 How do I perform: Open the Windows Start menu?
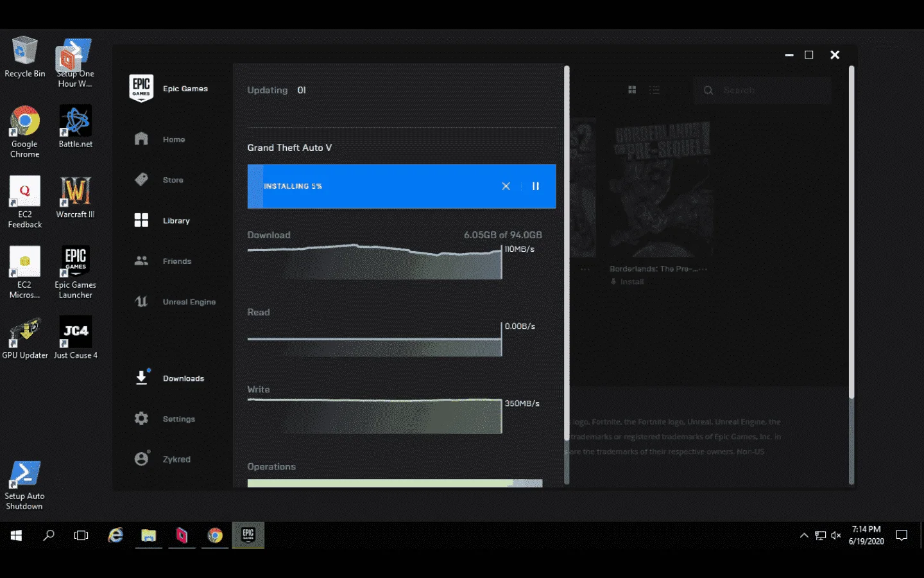(16, 535)
